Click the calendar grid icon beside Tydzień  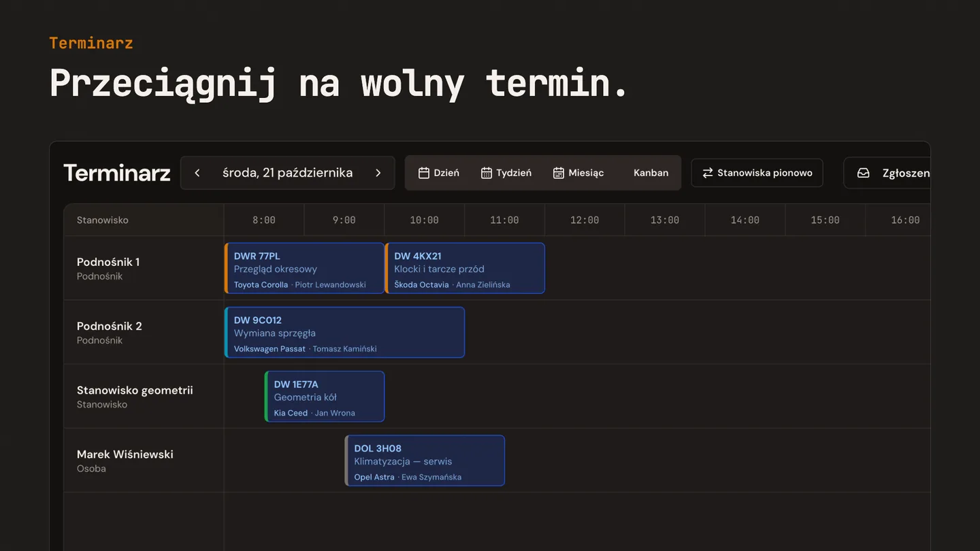pyautogui.click(x=486, y=173)
